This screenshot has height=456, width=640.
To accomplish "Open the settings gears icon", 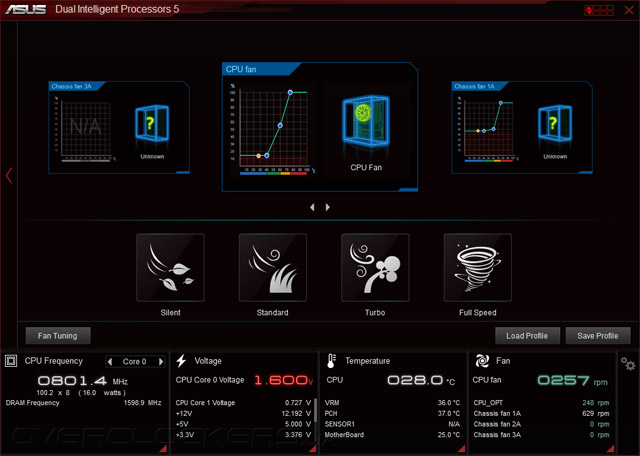I will click(628, 363).
